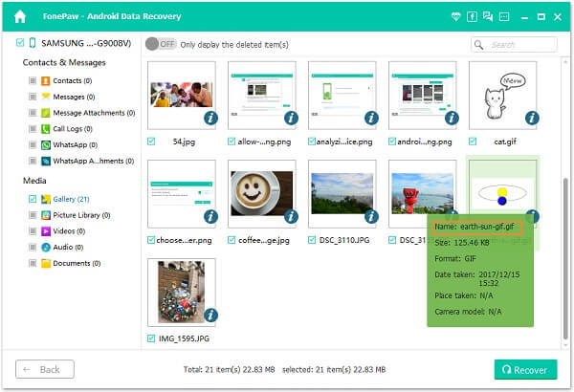Click the Contacts & Messages heading
The height and width of the screenshot is (392, 574).
point(64,62)
